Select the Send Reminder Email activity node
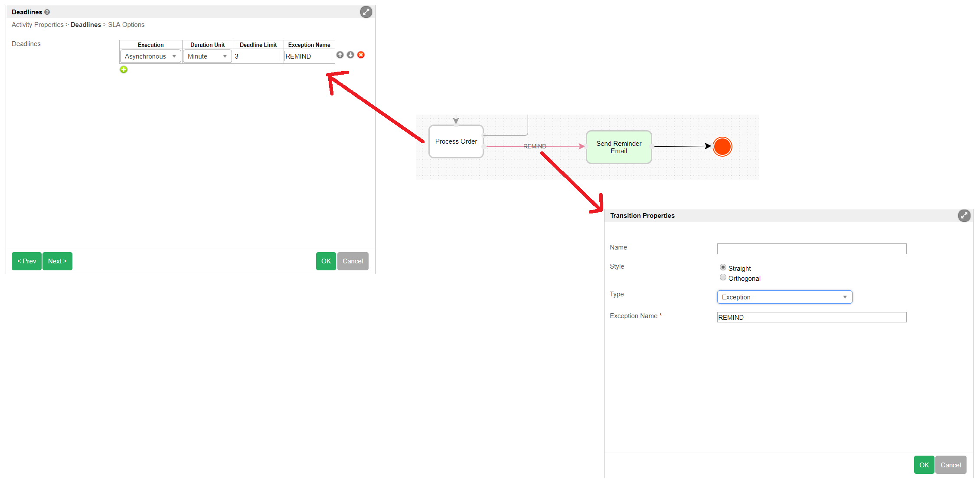The height and width of the screenshot is (486, 980). tap(618, 147)
